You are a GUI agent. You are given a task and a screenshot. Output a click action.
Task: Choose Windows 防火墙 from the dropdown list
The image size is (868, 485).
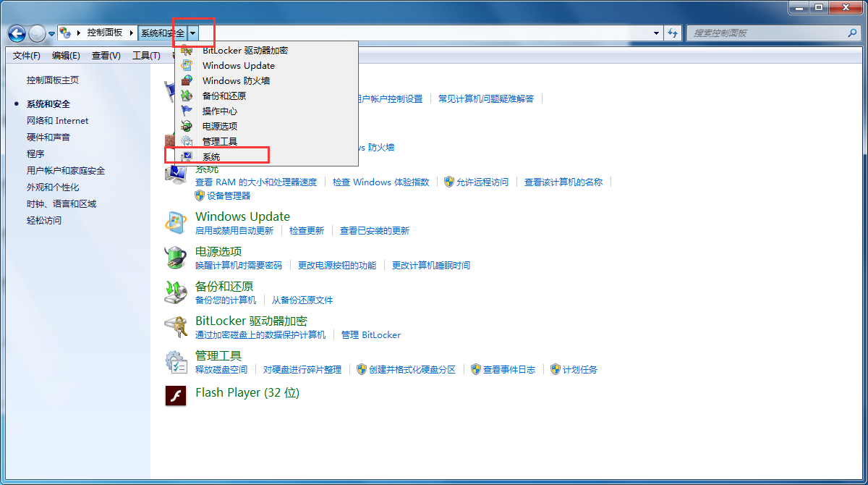click(x=236, y=81)
